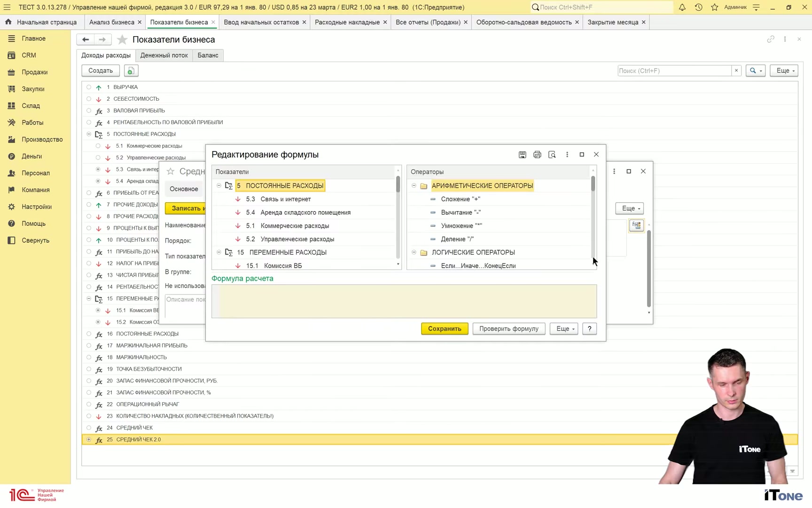The width and height of the screenshot is (812, 508).
Task: Click into the Формула расчета text field
Action: (404, 302)
